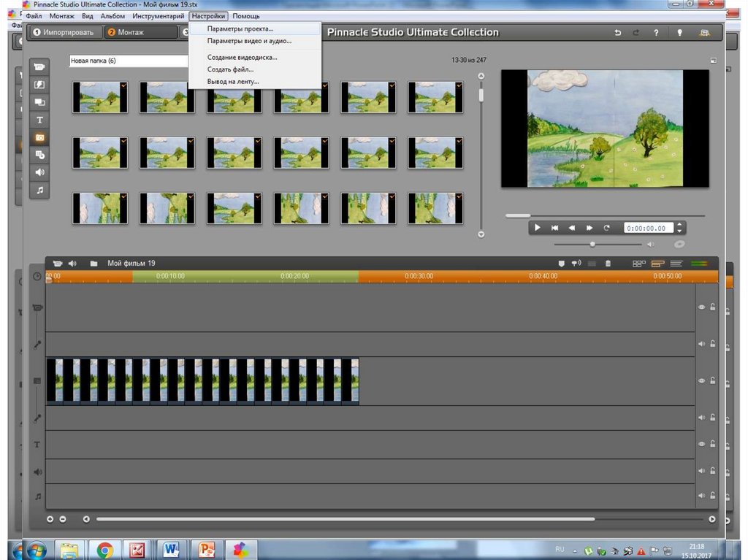Open the music section icon in album
The width and height of the screenshot is (748, 560).
pyautogui.click(x=39, y=190)
